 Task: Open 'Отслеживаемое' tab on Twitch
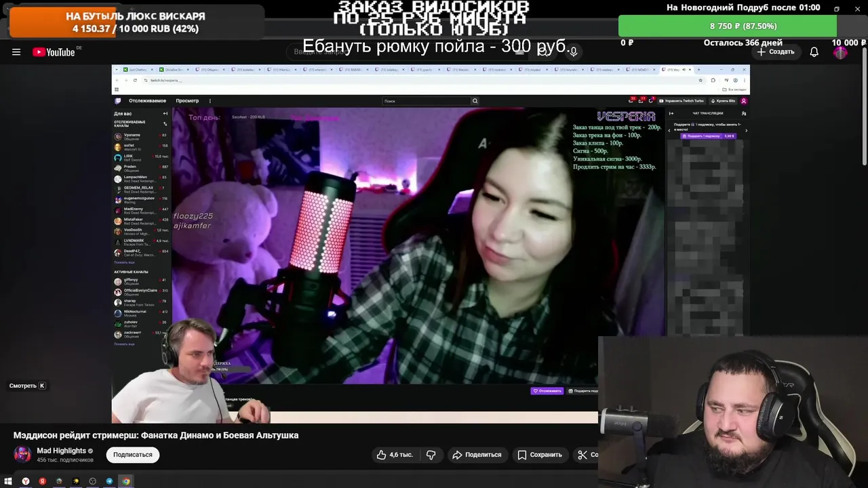pos(147,101)
